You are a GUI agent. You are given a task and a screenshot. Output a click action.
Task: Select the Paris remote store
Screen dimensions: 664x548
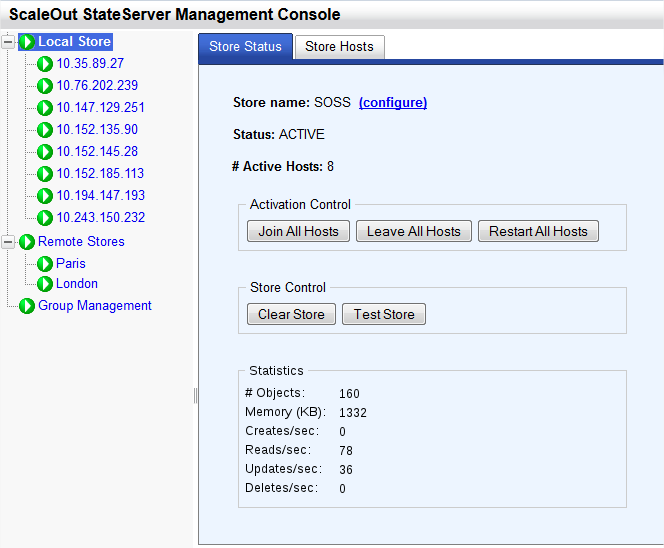pos(71,263)
